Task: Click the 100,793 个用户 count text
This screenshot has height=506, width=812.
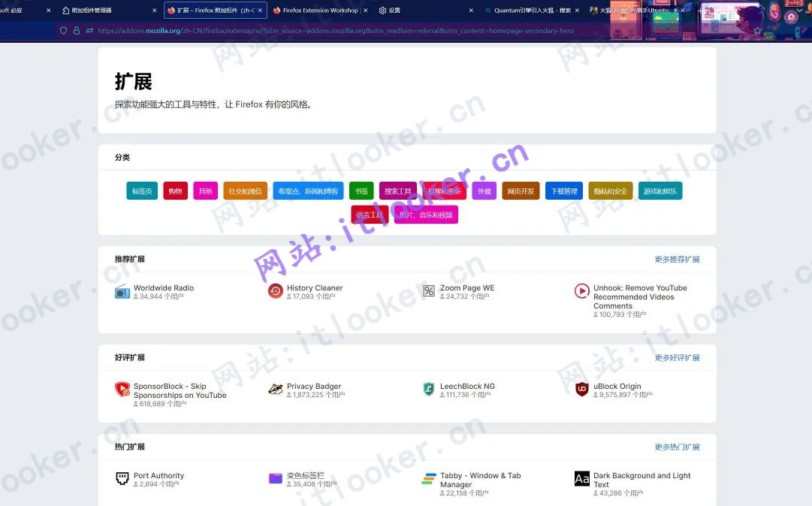Action: coord(623,315)
